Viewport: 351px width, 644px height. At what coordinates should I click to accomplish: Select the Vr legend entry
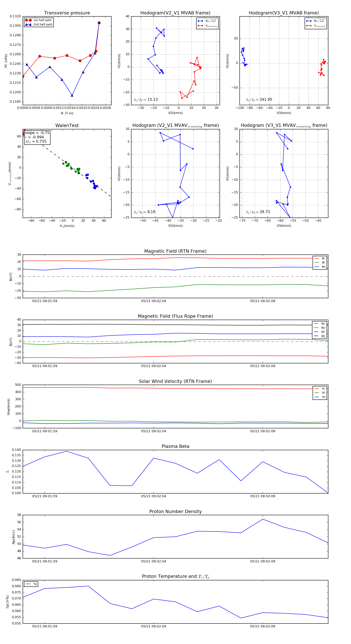click(x=320, y=389)
